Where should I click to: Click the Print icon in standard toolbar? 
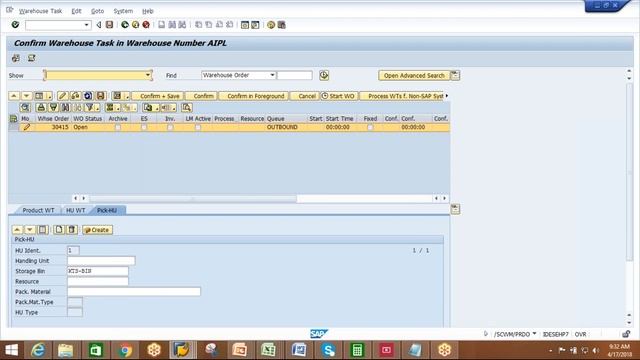click(162, 25)
